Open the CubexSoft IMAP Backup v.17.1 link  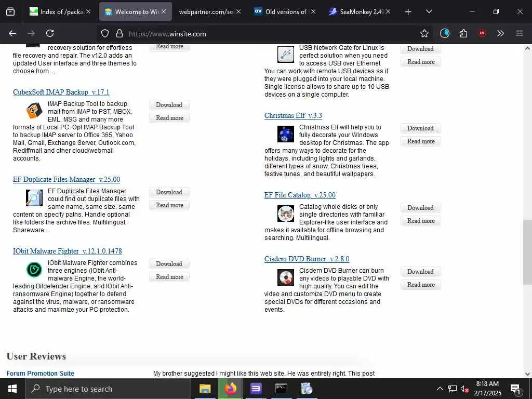(x=61, y=92)
